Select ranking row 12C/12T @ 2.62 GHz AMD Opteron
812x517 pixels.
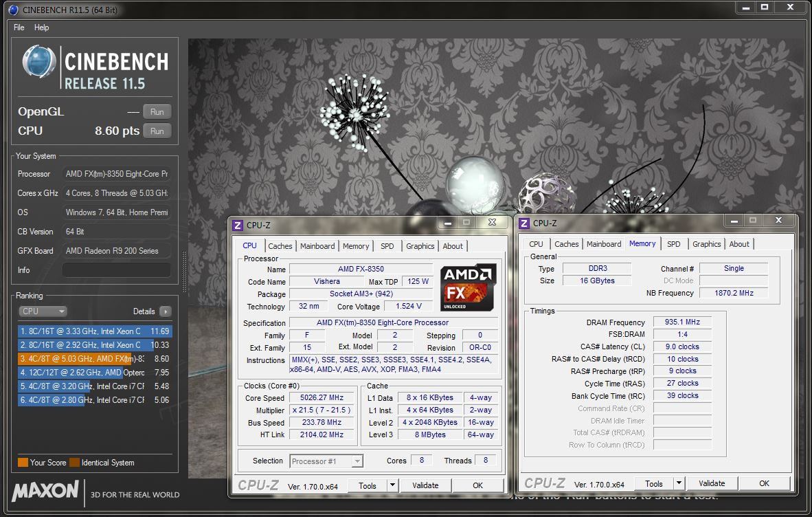[x=95, y=373]
